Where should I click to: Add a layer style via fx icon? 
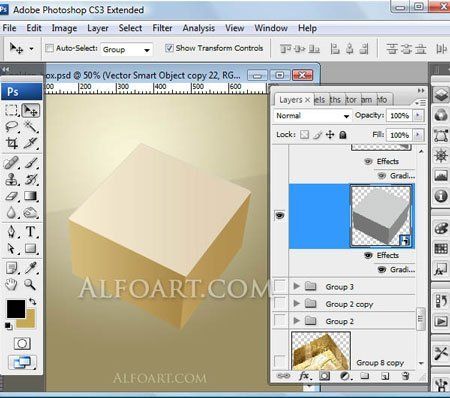tap(305, 376)
